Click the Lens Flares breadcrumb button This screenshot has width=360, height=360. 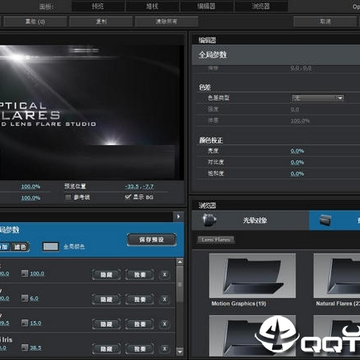click(216, 240)
